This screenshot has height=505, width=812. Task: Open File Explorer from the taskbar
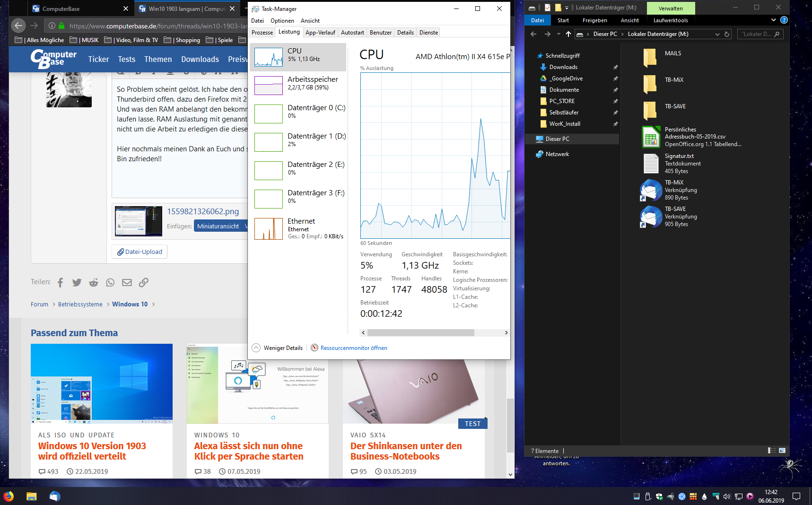tap(31, 496)
